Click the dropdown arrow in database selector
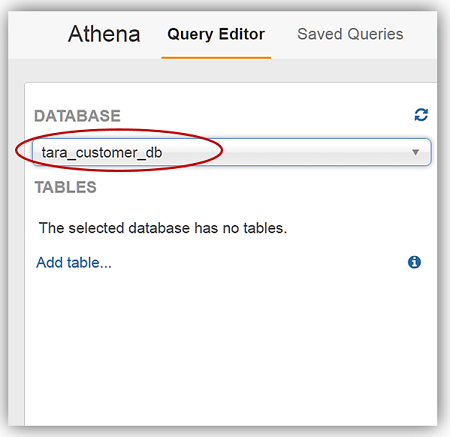 [x=415, y=152]
